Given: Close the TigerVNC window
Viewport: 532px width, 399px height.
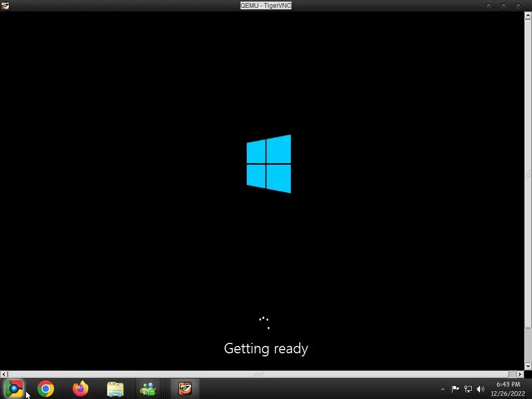Looking at the screenshot, I should [x=518, y=6].
